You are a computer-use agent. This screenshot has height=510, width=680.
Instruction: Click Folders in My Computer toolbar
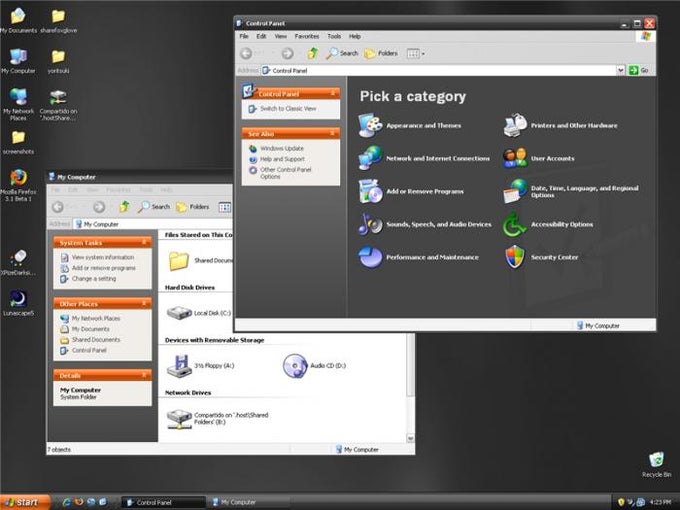[x=193, y=207]
